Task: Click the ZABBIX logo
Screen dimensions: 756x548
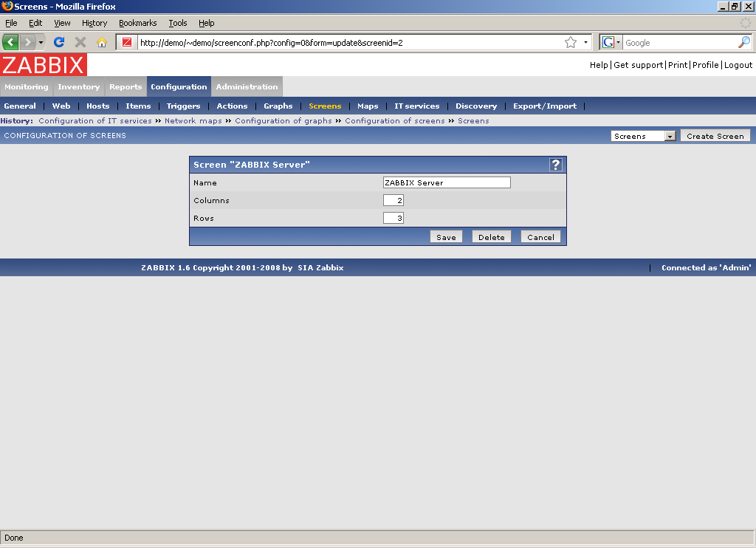Action: pos(44,65)
